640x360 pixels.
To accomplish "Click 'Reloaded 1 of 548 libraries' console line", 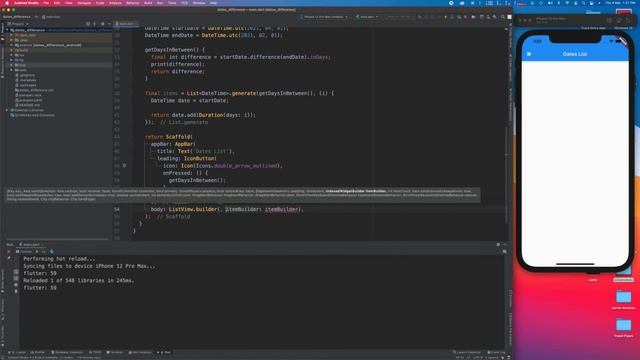I will pyautogui.click(x=78, y=280).
